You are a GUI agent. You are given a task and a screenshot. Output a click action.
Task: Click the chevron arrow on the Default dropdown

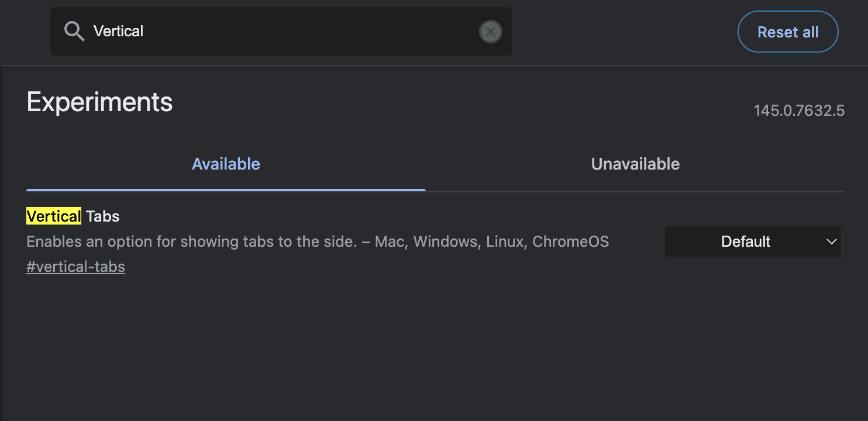(831, 241)
